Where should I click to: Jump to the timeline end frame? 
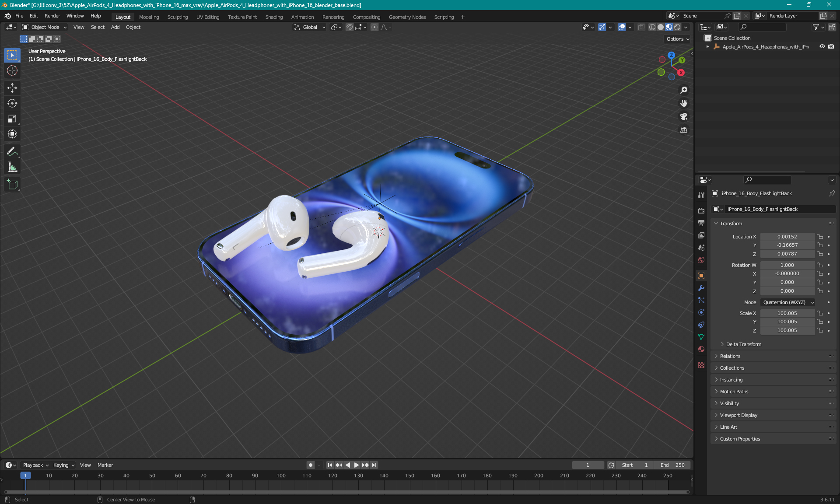coord(374,465)
